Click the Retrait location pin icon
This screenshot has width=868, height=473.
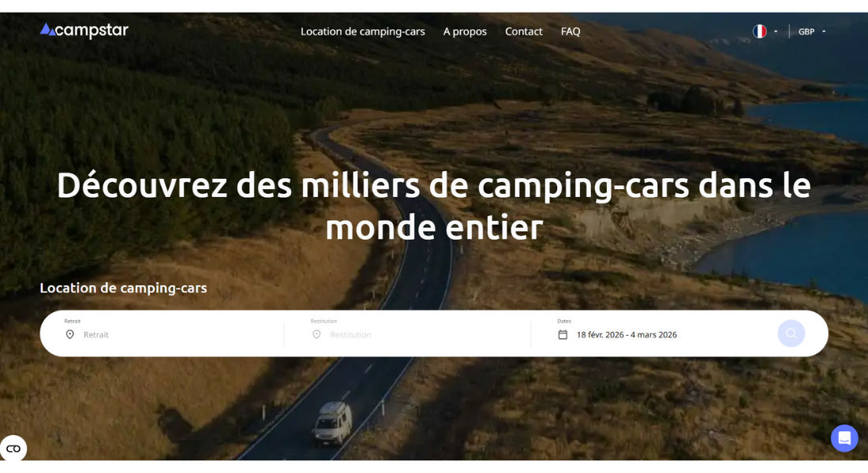point(69,335)
